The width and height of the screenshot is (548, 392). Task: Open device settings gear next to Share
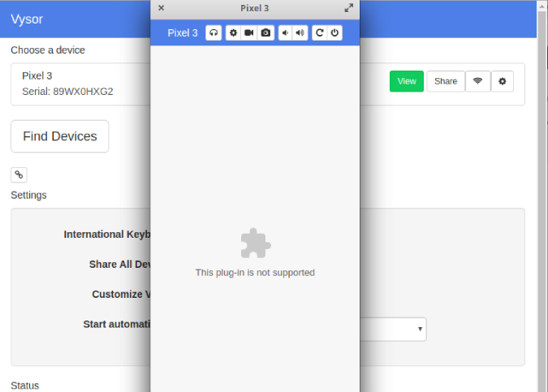503,81
